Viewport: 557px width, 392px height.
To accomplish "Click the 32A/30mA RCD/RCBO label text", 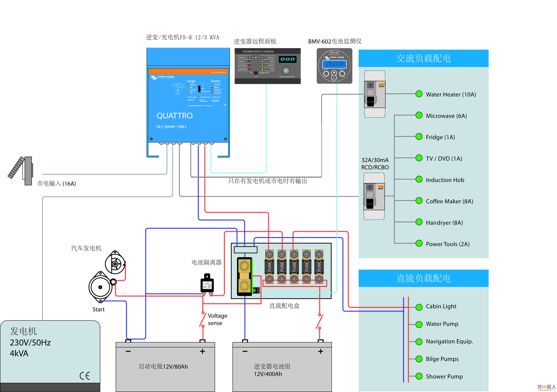I will coord(375,164).
